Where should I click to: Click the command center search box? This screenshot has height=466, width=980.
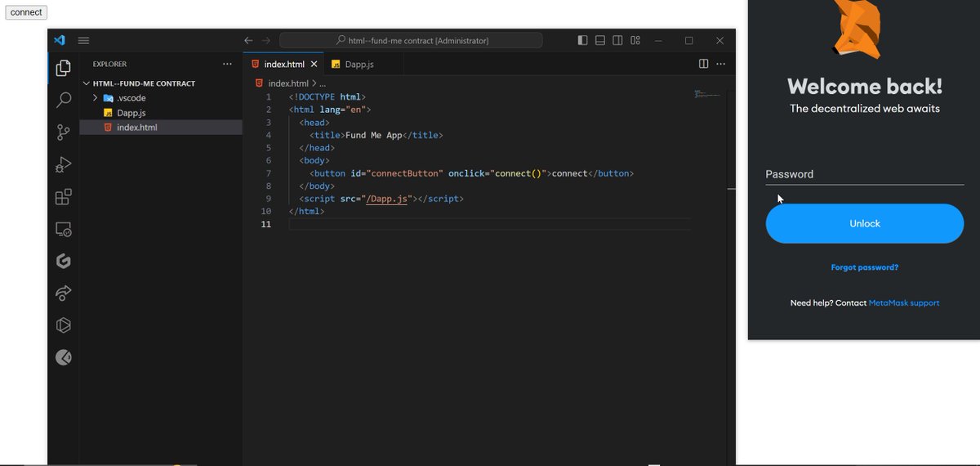[x=411, y=40]
